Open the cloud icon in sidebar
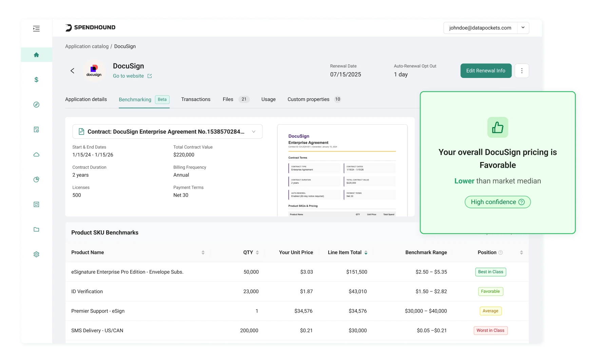The width and height of the screenshot is (599, 364). tap(36, 155)
